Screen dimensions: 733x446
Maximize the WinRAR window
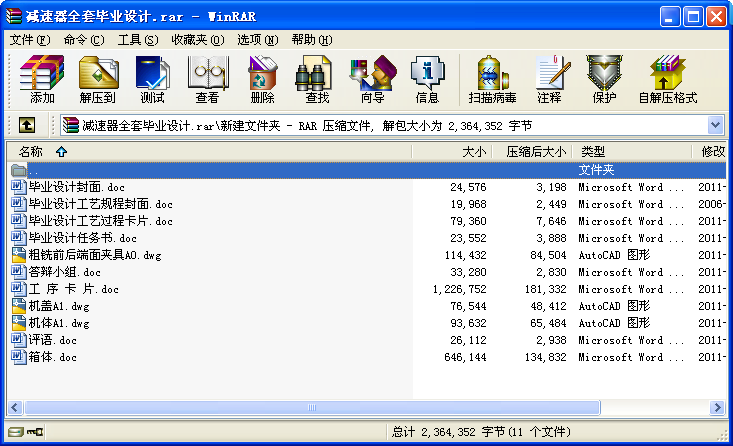[693, 17]
